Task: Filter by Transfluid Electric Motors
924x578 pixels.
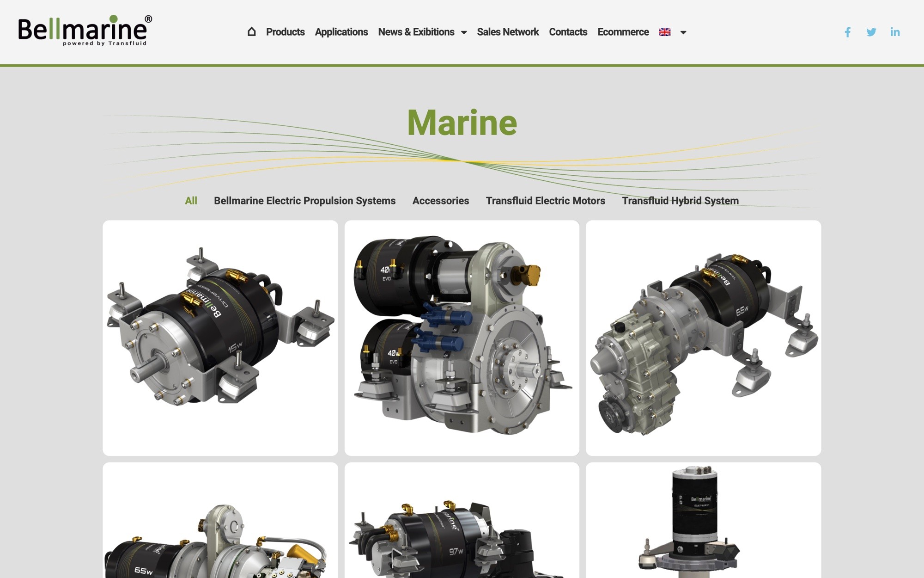Action: pyautogui.click(x=545, y=201)
